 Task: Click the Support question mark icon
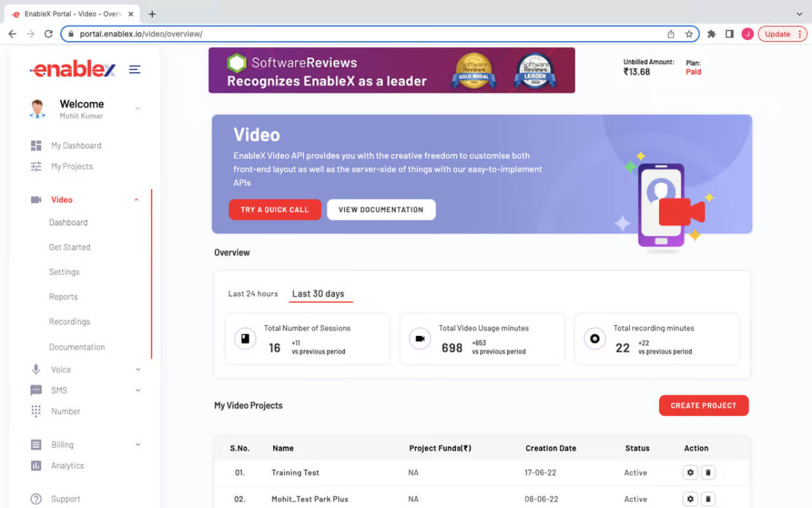click(36, 499)
